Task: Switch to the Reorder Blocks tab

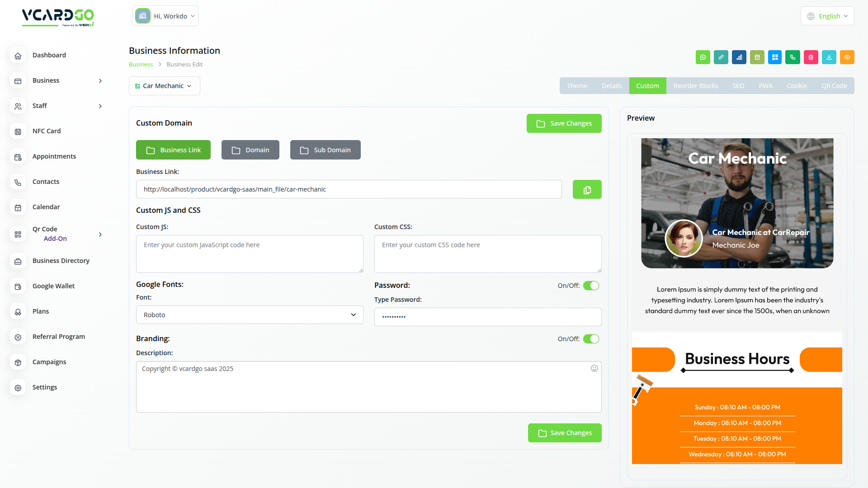Action: [695, 86]
